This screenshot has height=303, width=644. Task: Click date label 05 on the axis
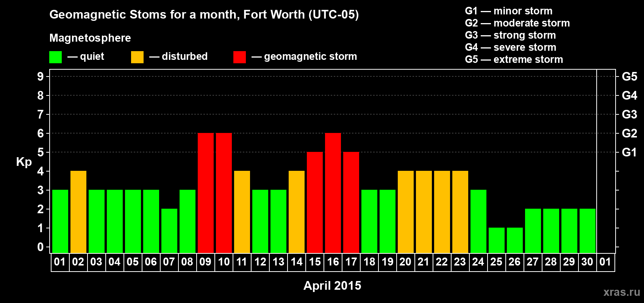[133, 262]
